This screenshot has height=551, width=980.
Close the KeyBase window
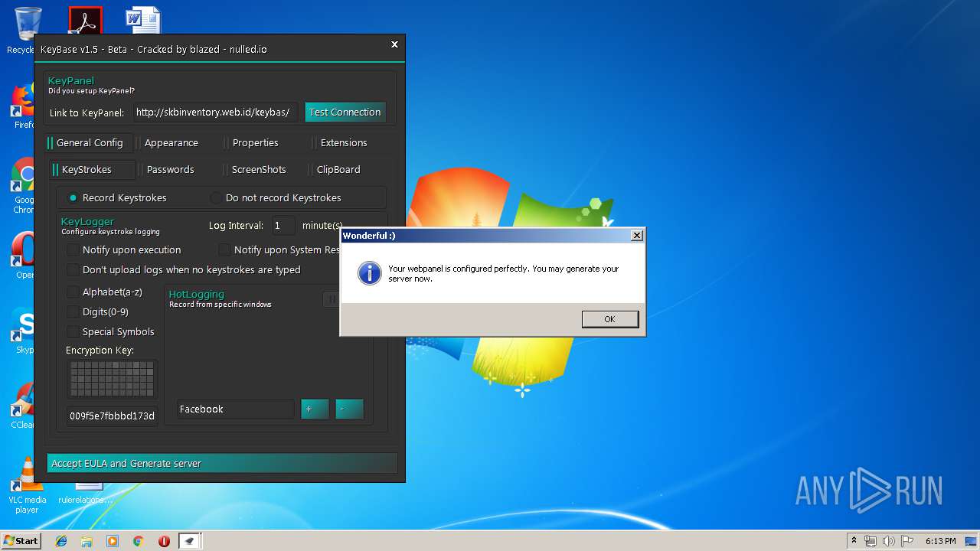pos(394,44)
